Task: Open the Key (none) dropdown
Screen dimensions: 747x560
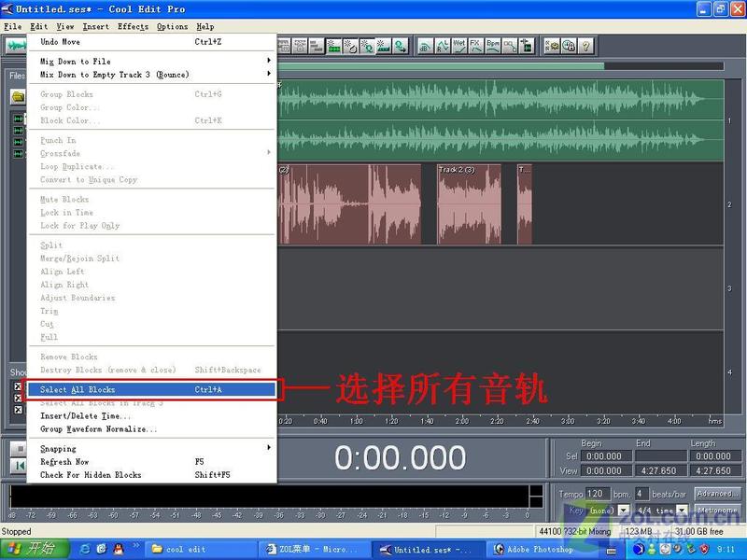Action: click(623, 510)
